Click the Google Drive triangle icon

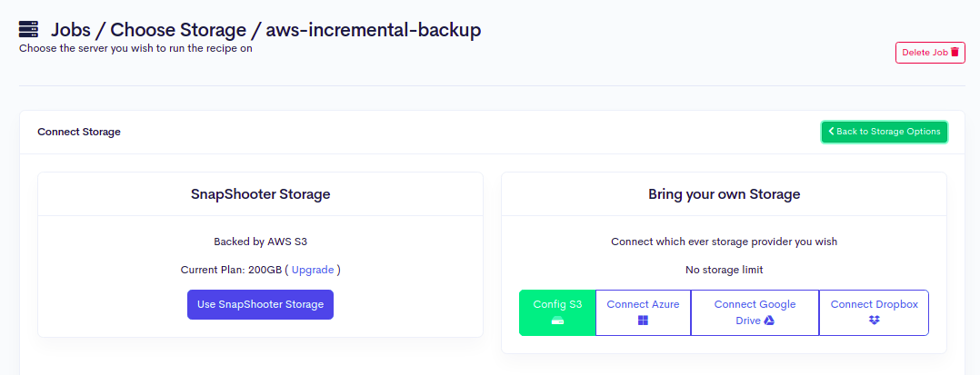coord(769,321)
